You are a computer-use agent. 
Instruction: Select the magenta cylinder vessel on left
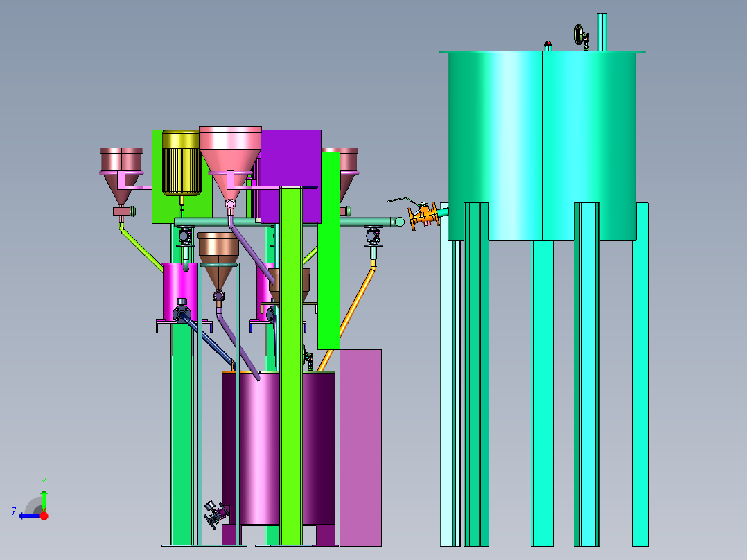click(179, 290)
